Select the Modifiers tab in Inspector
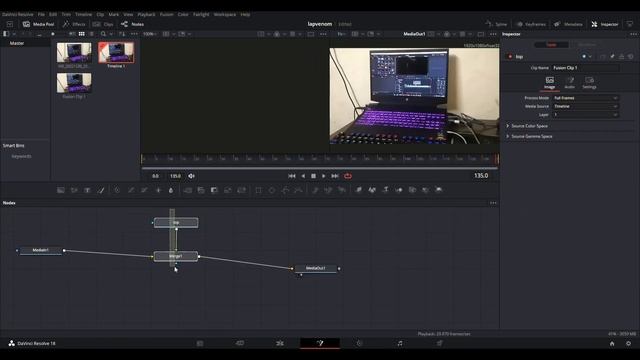 (587, 44)
